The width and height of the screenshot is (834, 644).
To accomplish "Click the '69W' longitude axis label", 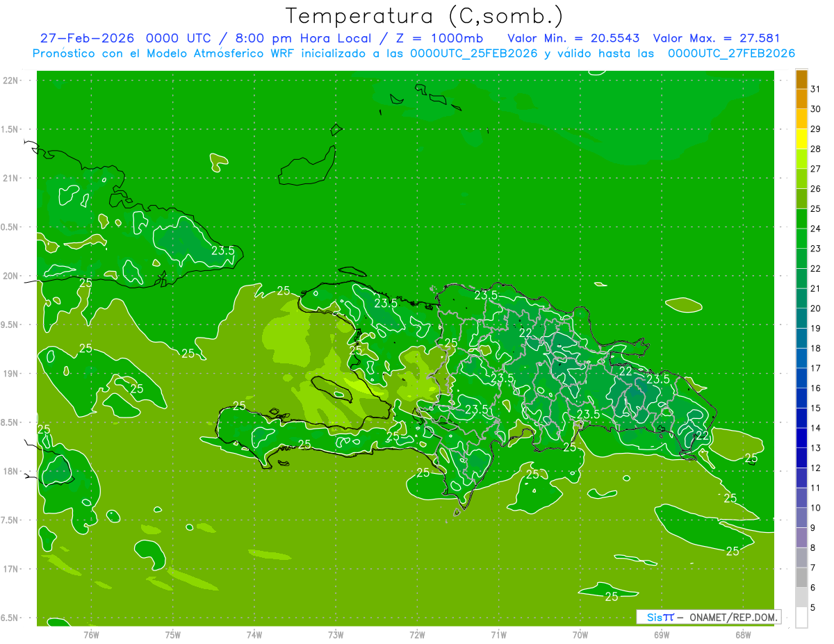I will click(661, 635).
